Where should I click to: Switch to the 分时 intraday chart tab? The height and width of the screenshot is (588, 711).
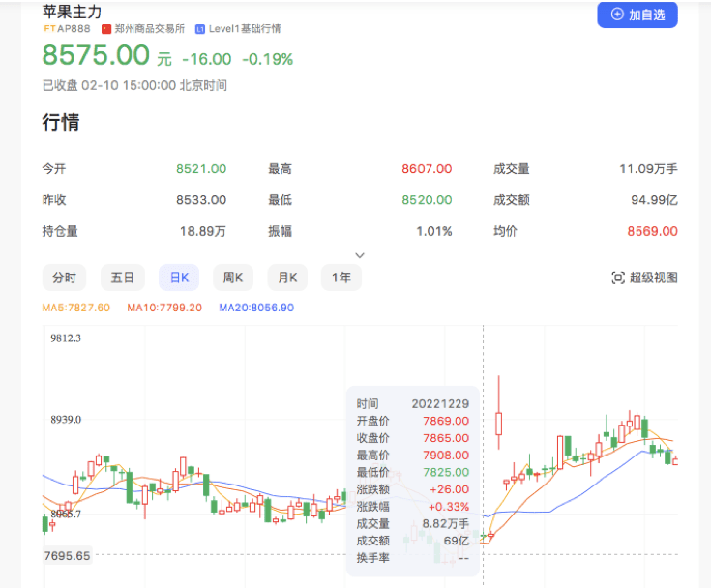point(64,278)
